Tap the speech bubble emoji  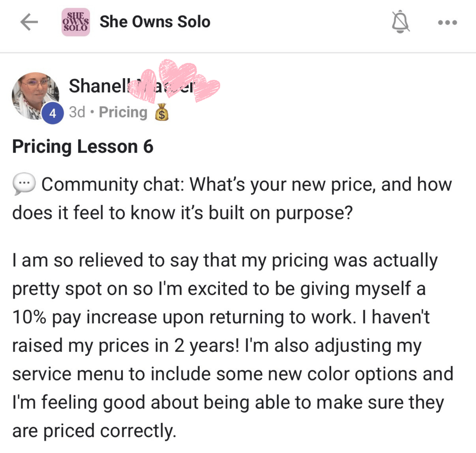coord(24,184)
